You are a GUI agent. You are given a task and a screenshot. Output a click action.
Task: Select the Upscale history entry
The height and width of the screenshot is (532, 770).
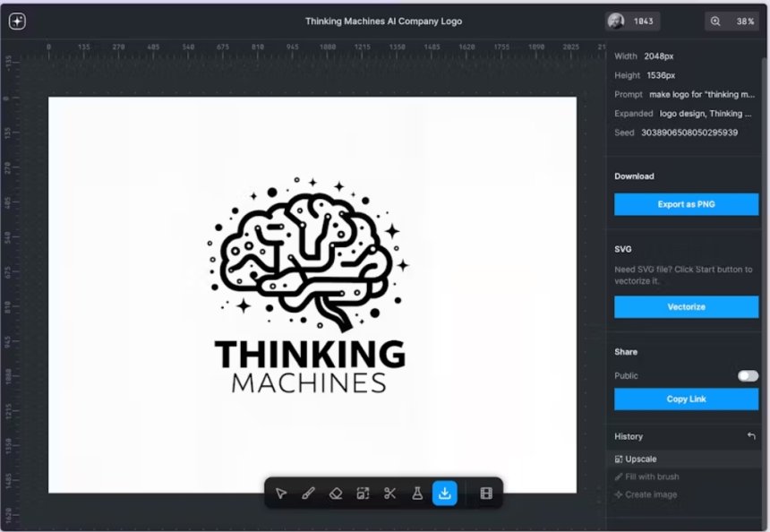tap(683, 459)
